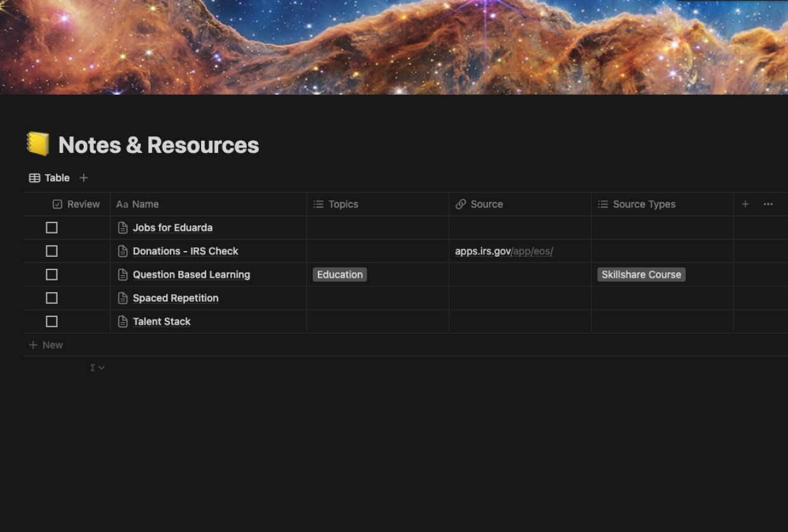Open the sigma calculate dropdown
The image size is (788, 532).
pyautogui.click(x=97, y=368)
